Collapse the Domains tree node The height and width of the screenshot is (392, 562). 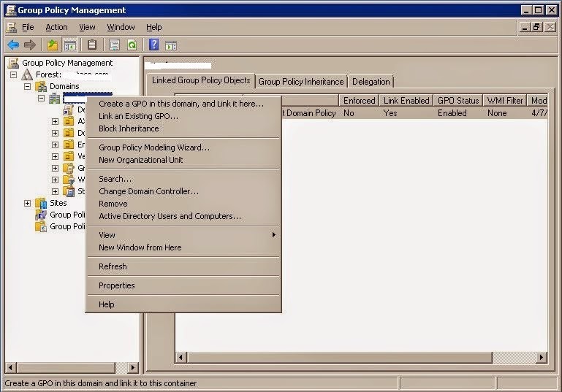pyautogui.click(x=28, y=86)
